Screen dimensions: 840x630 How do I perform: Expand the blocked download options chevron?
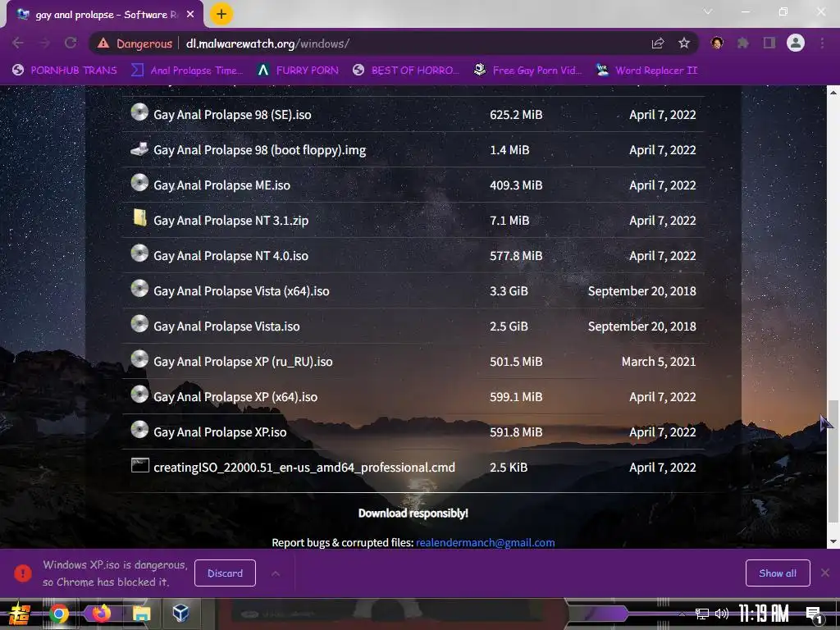click(x=276, y=573)
